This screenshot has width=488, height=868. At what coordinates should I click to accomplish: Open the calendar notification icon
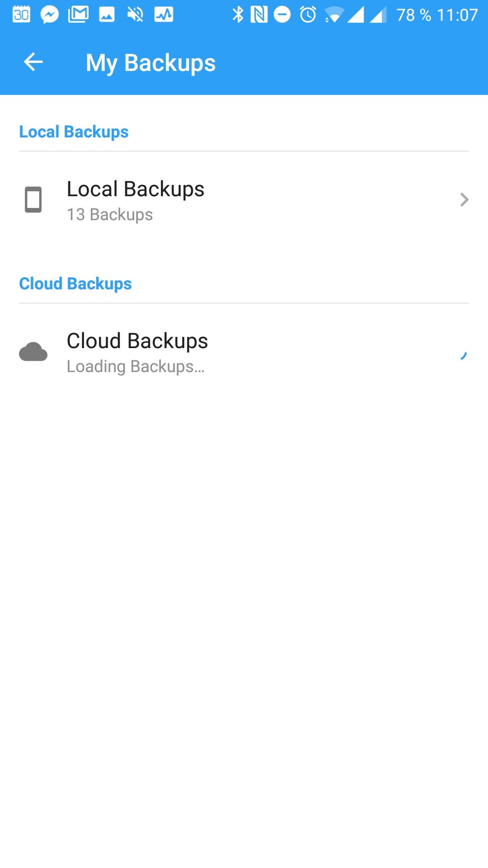21,15
